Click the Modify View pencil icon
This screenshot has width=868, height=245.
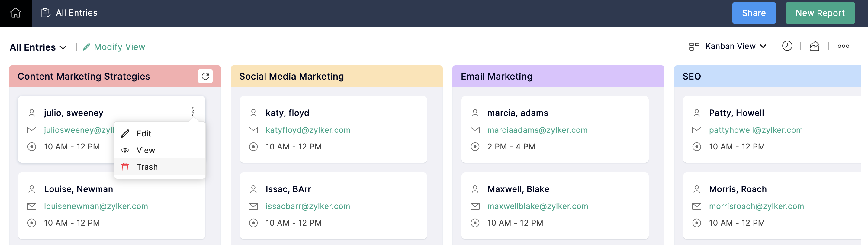coord(87,47)
